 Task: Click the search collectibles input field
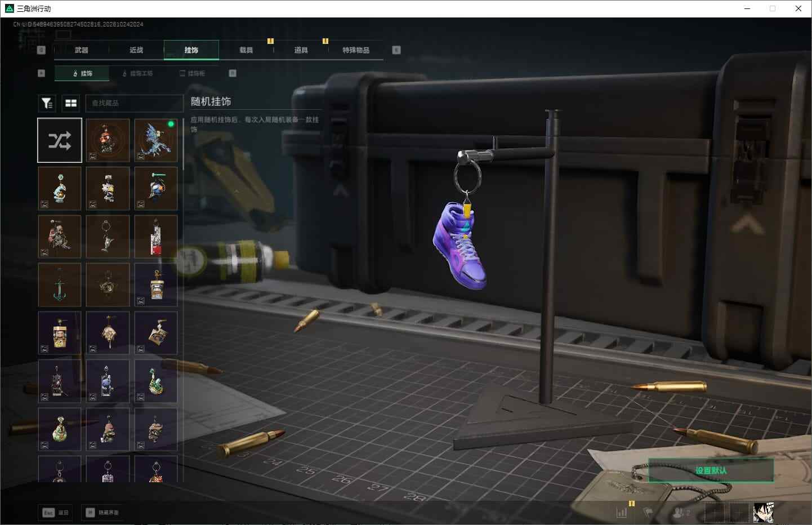(x=134, y=103)
